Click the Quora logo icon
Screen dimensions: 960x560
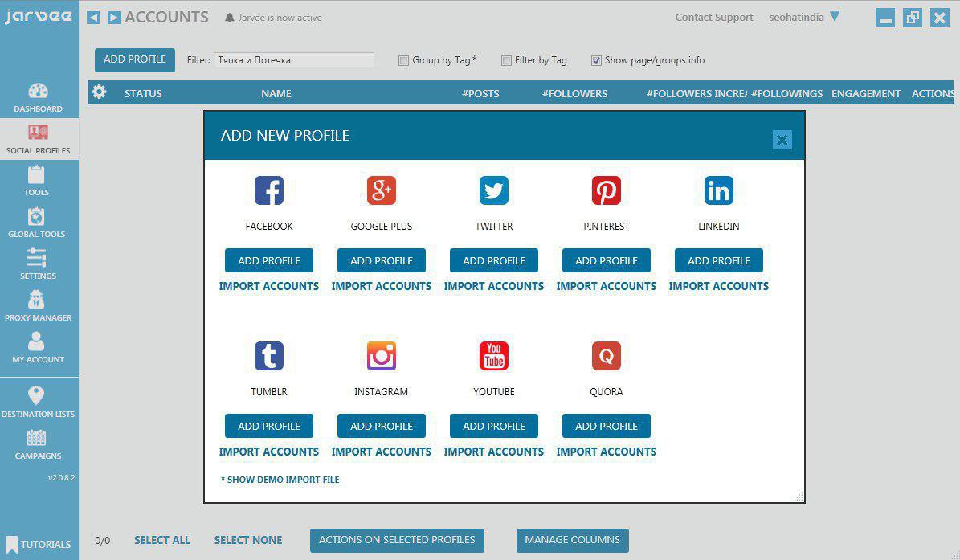(606, 356)
